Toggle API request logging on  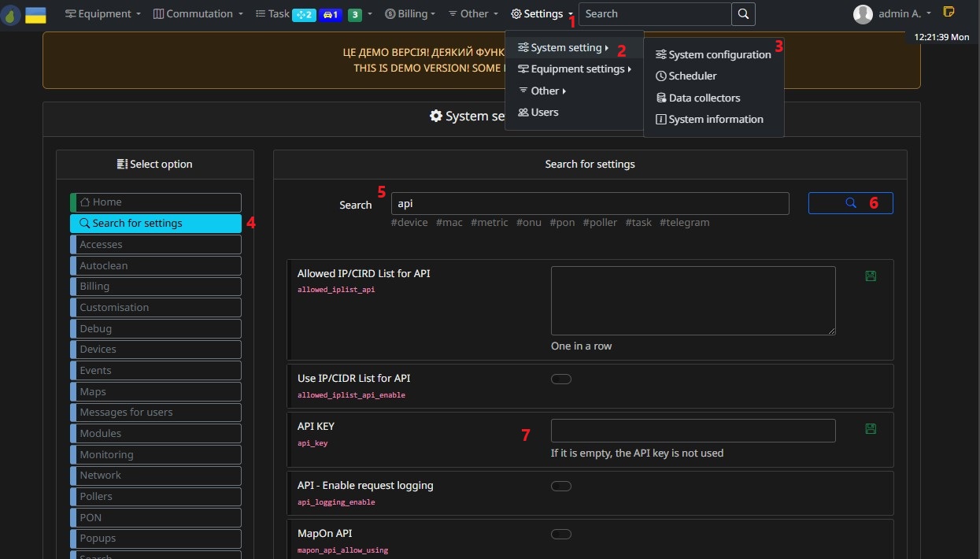[x=561, y=486]
